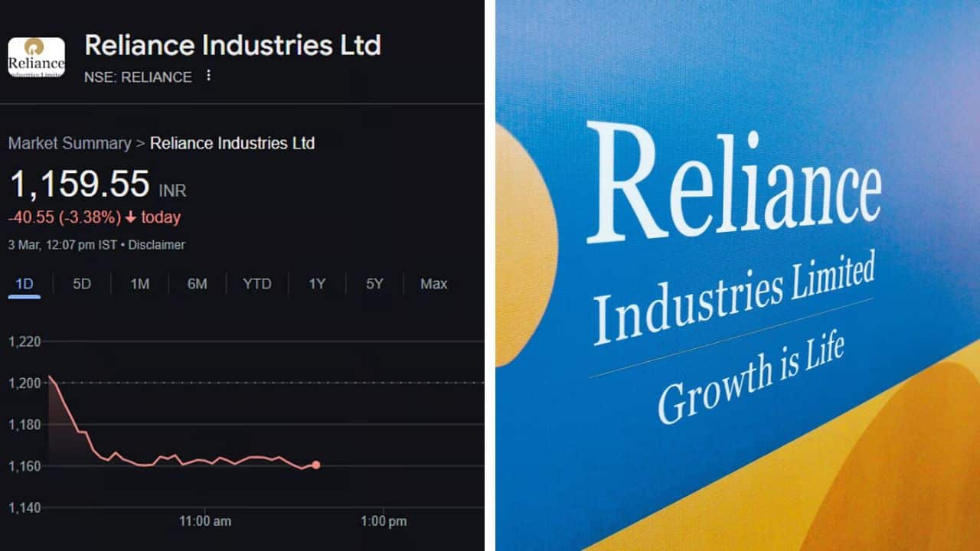Click the NSE: RELIANCE ticker label
980x551 pixels.
[x=139, y=77]
